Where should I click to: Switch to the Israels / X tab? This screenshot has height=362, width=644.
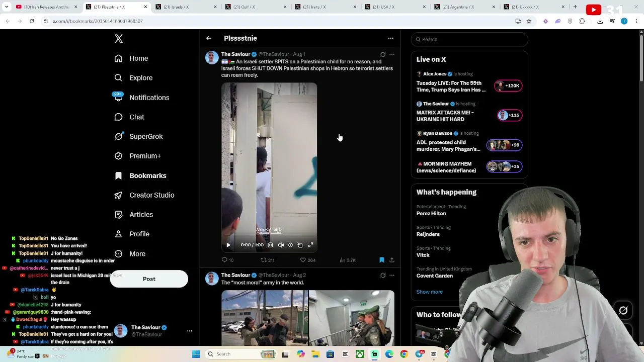[186, 7]
